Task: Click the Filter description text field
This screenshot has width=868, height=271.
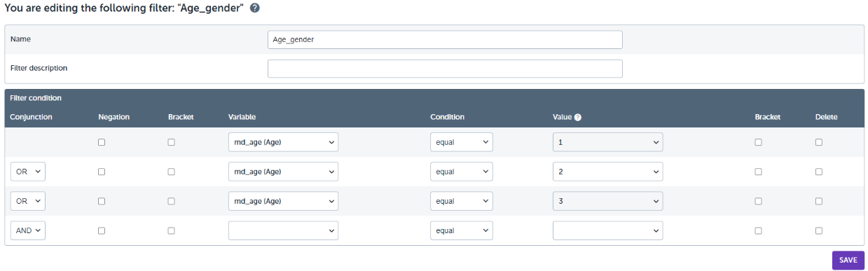Action: pos(445,69)
